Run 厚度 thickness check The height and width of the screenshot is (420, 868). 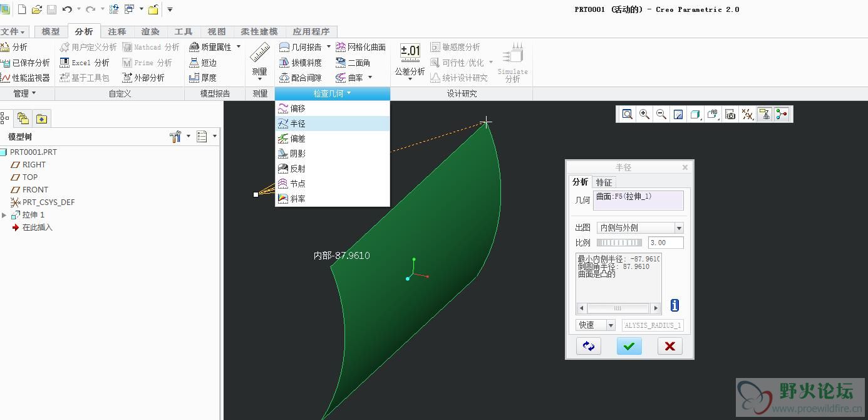tap(203, 78)
